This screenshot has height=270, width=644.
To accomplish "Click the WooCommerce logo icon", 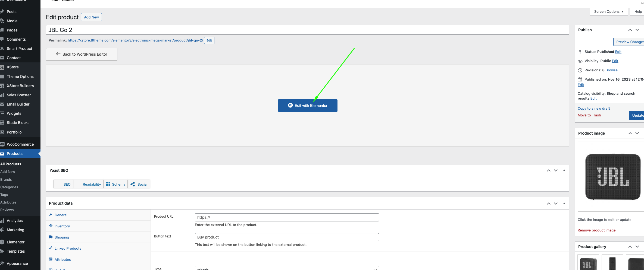I will coord(2,144).
